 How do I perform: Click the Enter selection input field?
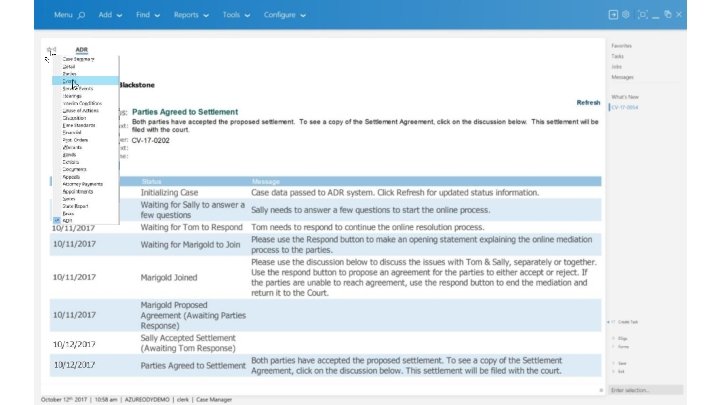click(645, 390)
